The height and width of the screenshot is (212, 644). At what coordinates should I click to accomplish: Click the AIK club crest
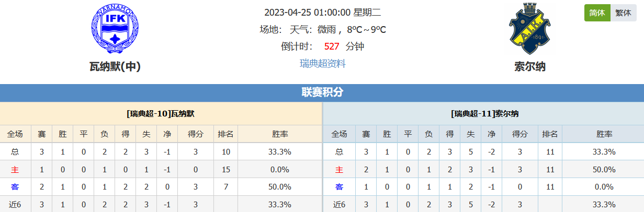[x=529, y=29]
